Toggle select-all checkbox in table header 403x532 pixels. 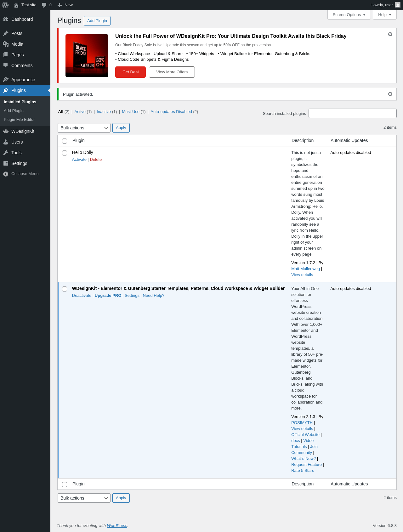(x=65, y=141)
